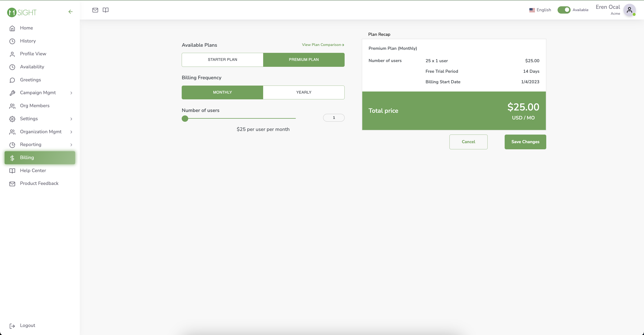
Task: Open Greetings page
Action: (x=40, y=80)
